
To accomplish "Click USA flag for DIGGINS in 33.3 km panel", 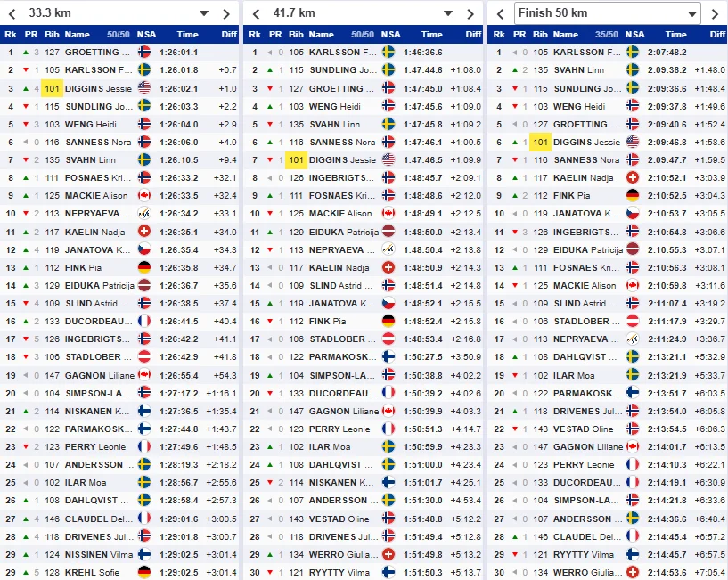I will click(x=144, y=88).
